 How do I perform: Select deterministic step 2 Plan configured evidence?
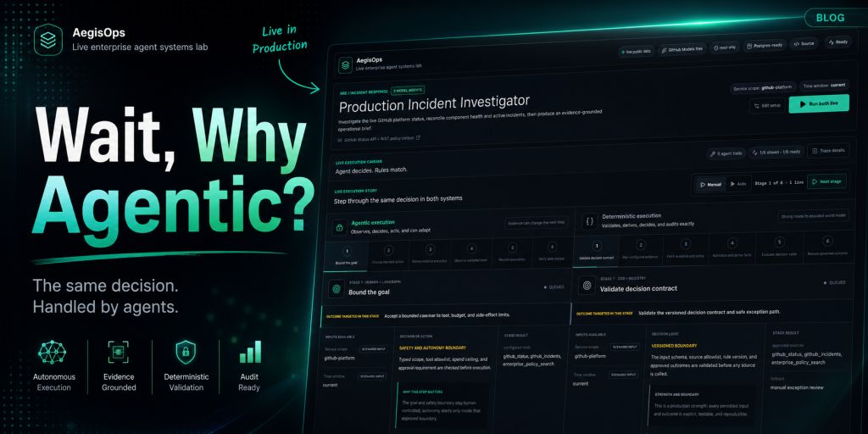[x=641, y=249]
